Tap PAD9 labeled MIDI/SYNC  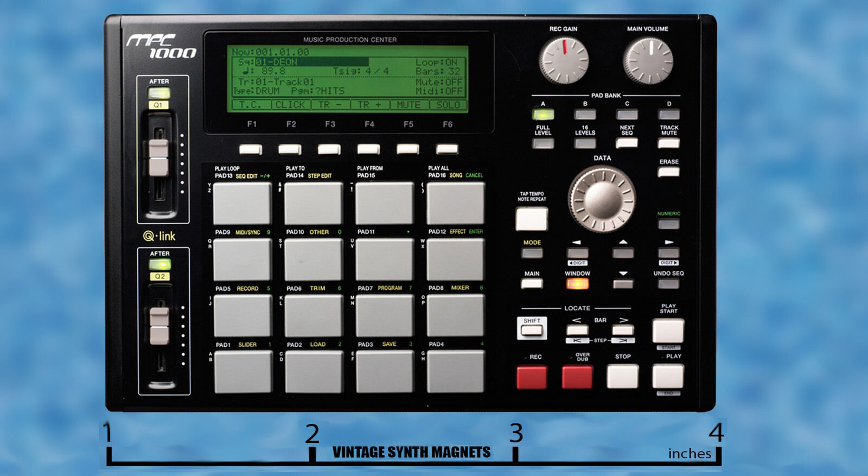[x=242, y=259]
